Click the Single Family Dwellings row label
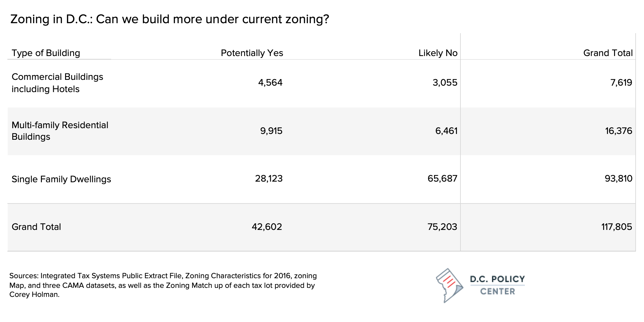 [x=61, y=179]
